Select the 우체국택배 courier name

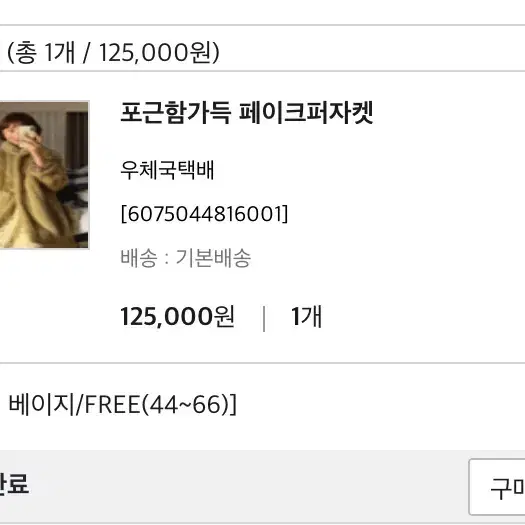coord(167,170)
